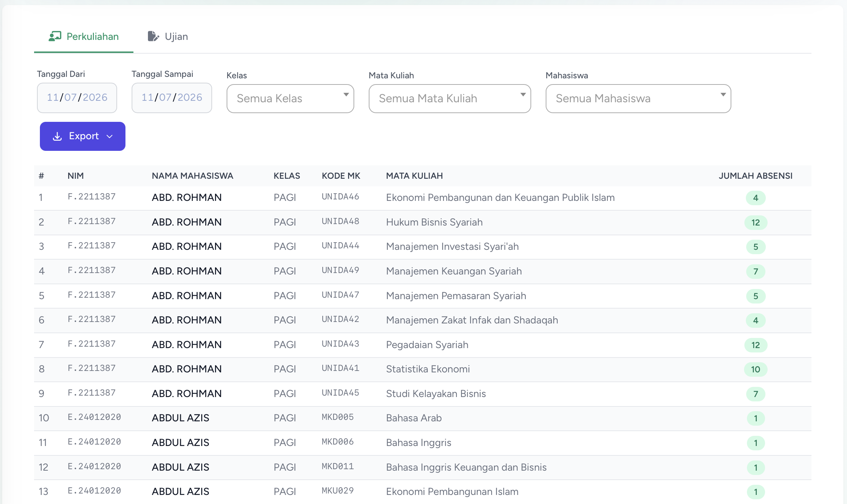This screenshot has width=847, height=504.
Task: Click the JUMLAH ABSENSI column header
Action: [756, 176]
